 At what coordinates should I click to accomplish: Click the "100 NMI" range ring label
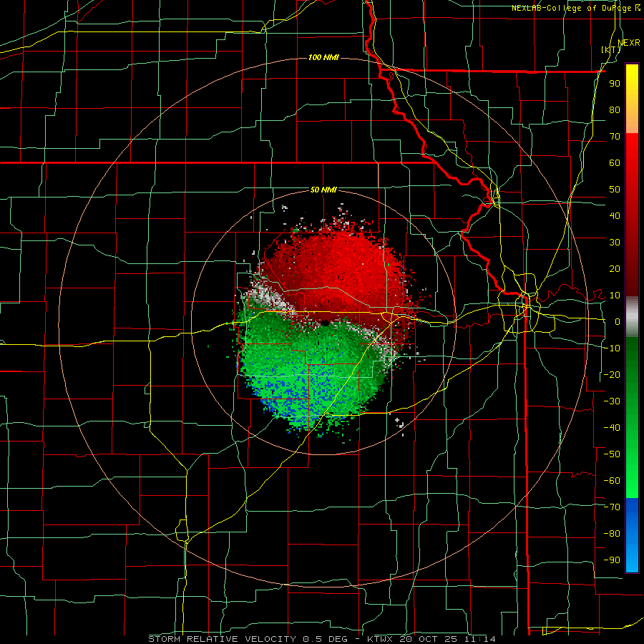(323, 57)
